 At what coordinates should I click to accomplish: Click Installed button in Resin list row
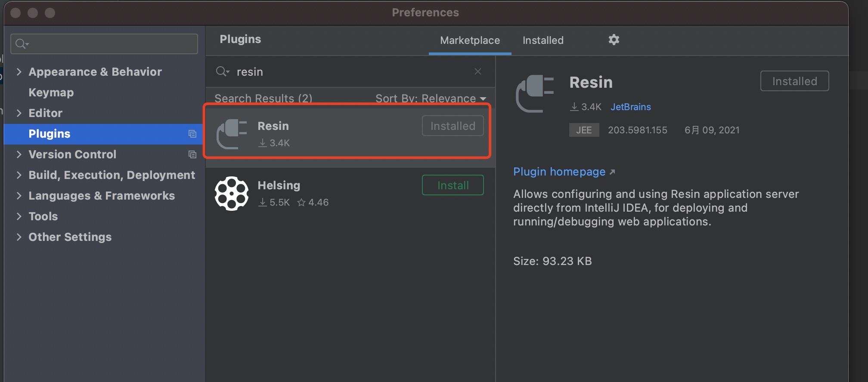(453, 126)
